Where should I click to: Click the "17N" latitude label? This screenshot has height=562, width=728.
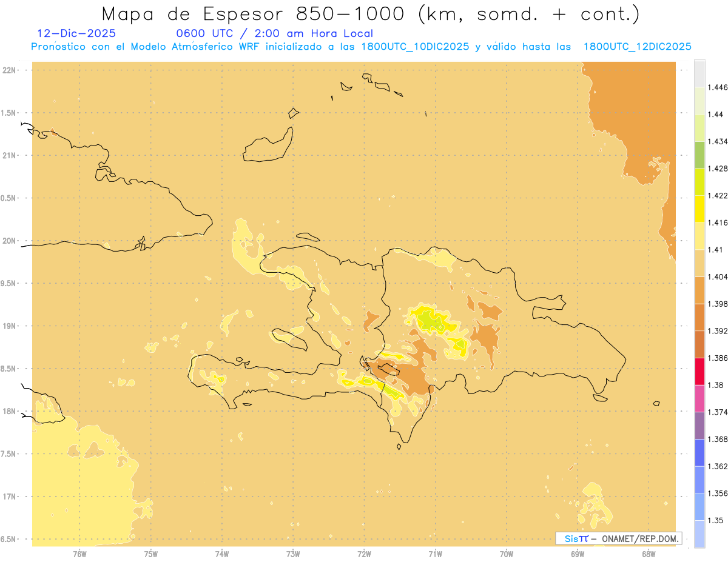[10, 497]
